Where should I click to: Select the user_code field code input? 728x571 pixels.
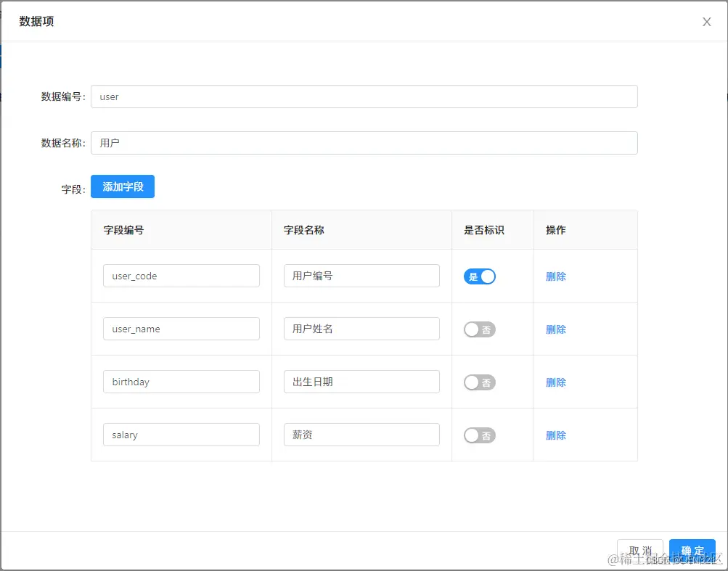(181, 276)
